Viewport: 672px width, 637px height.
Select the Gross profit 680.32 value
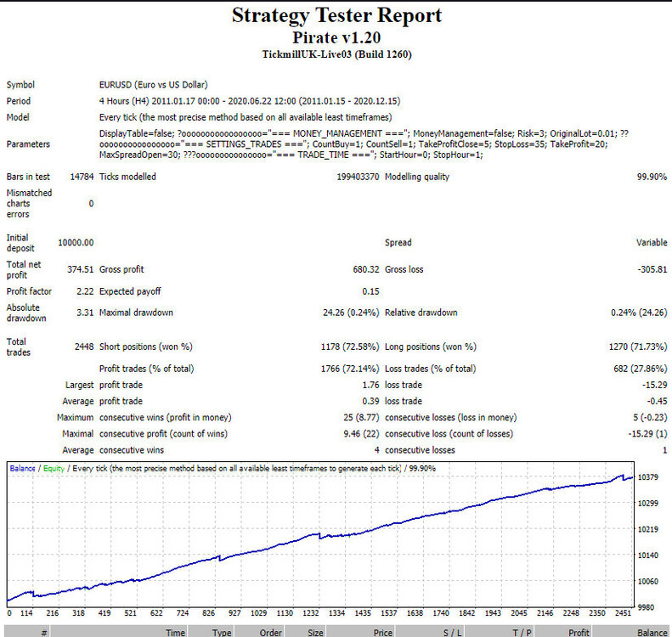click(x=366, y=269)
